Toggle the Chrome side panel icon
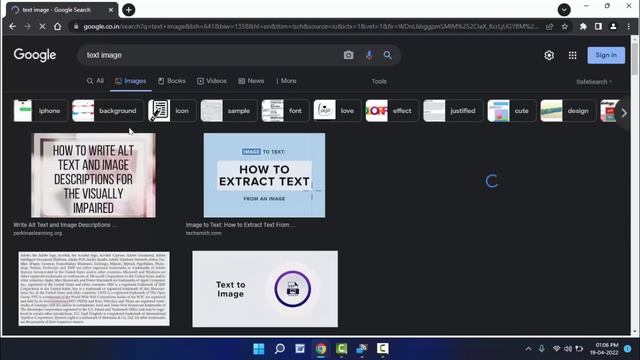This screenshot has width=640, height=360. [x=598, y=27]
